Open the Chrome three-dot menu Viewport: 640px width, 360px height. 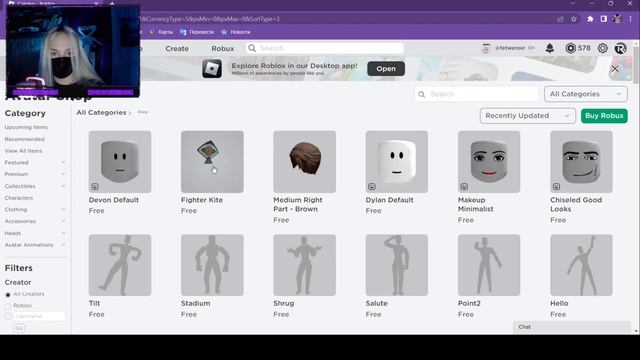630,19
